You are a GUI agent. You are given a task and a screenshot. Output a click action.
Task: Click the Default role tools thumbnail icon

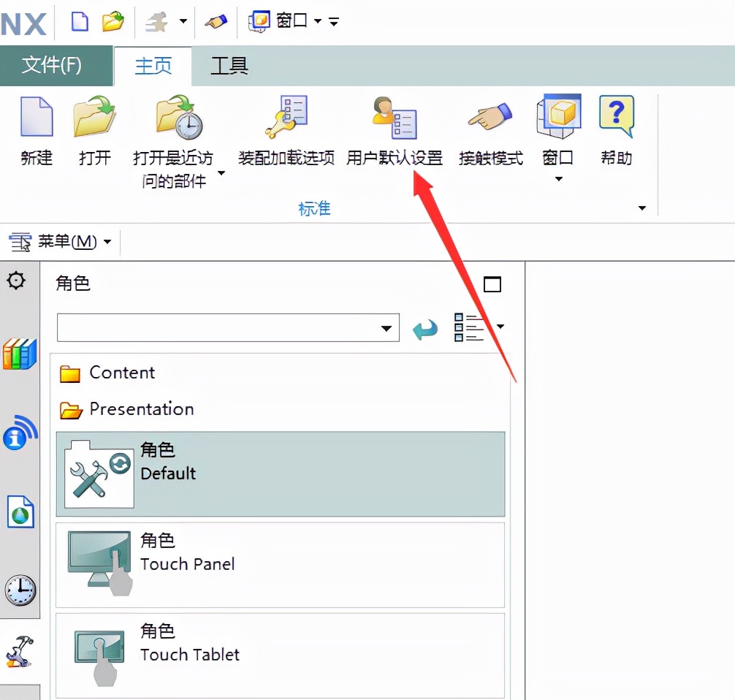[99, 474]
